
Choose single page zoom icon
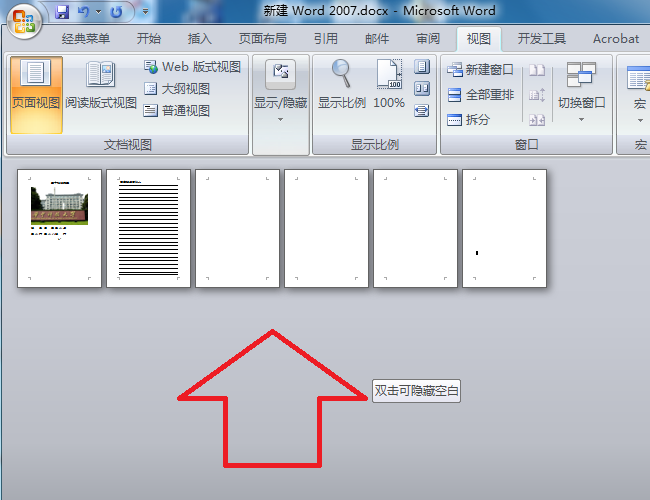[x=422, y=66]
